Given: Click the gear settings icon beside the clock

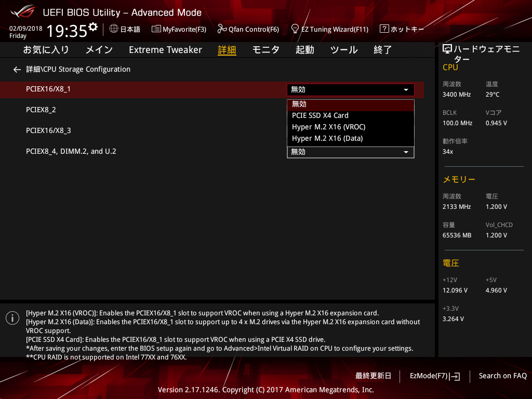Looking at the screenshot, I should pyautogui.click(x=93, y=27).
